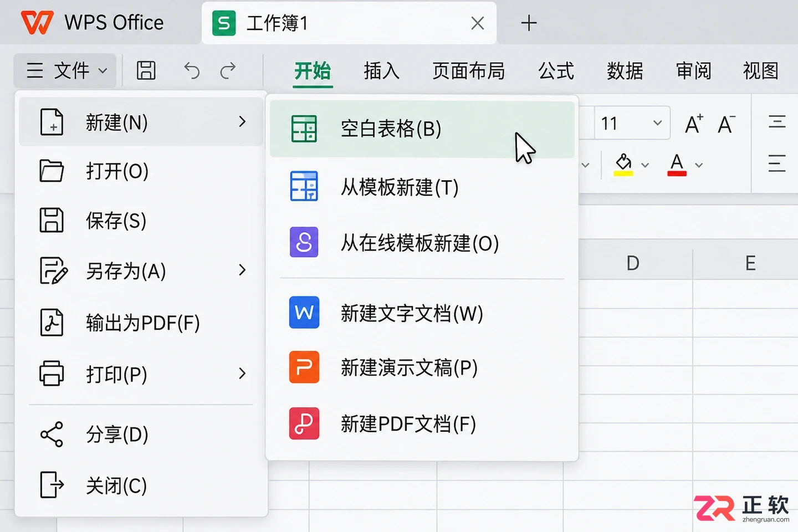Image resolution: width=798 pixels, height=532 pixels.
Task: Apply the red font color
Action: coord(677,165)
